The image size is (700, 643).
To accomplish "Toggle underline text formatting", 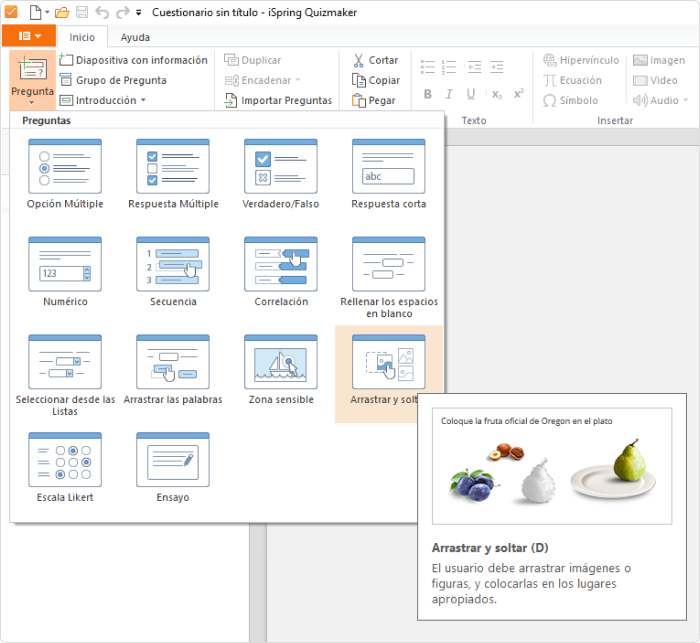I will tap(471, 94).
